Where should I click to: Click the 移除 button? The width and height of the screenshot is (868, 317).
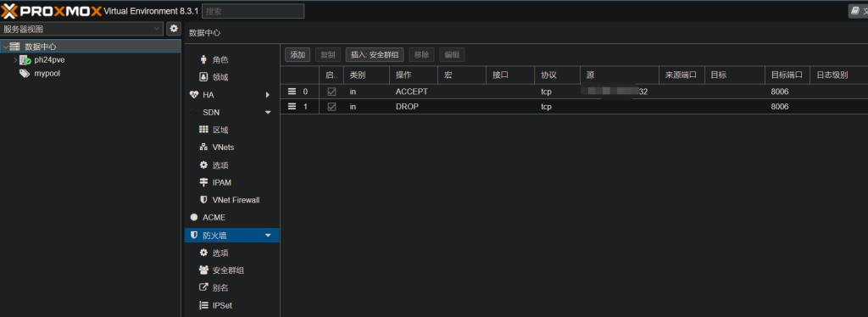coord(422,55)
